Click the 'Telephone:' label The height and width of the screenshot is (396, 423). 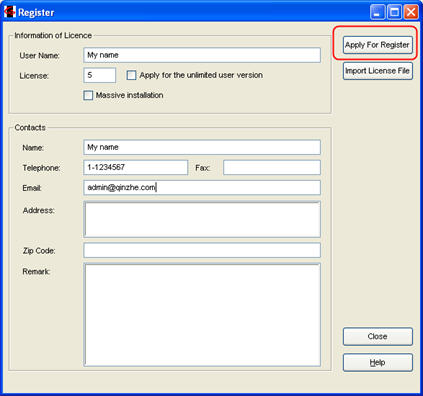pos(41,168)
